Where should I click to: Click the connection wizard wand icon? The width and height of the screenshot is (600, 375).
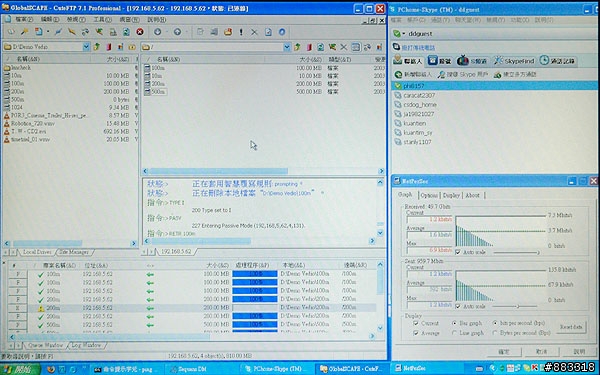coord(24,32)
